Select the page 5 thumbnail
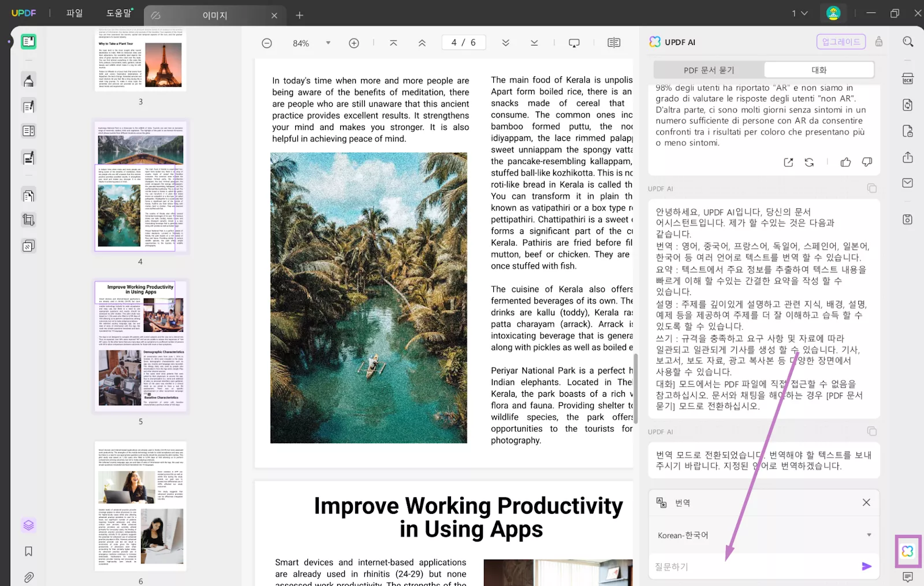This screenshot has width=924, height=586. (x=140, y=345)
